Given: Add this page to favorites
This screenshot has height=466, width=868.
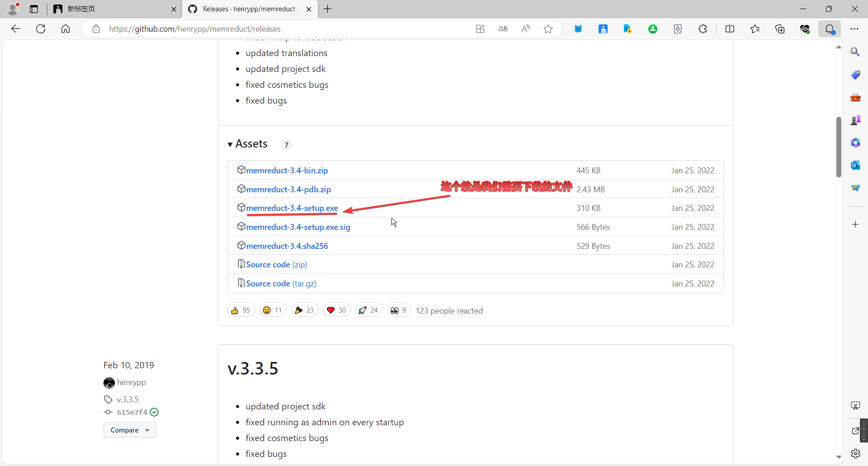Looking at the screenshot, I should click(548, 29).
